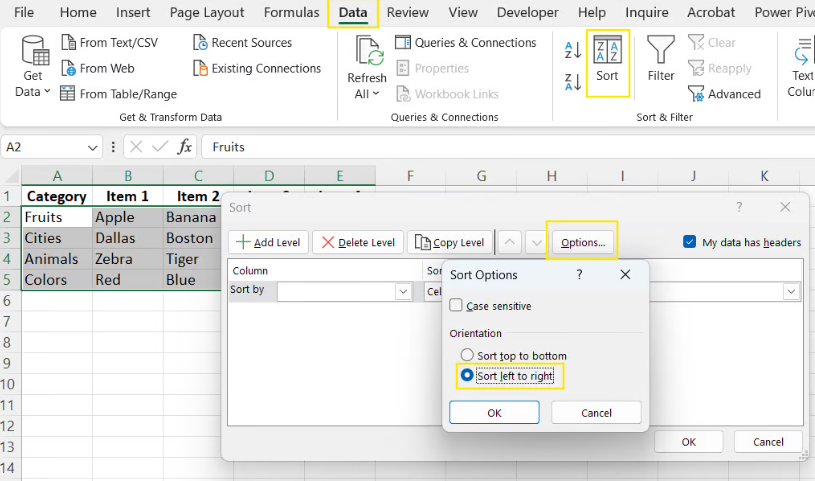Open the Order dropdown in Sort dialog
This screenshot has height=481, width=815.
[x=791, y=291]
